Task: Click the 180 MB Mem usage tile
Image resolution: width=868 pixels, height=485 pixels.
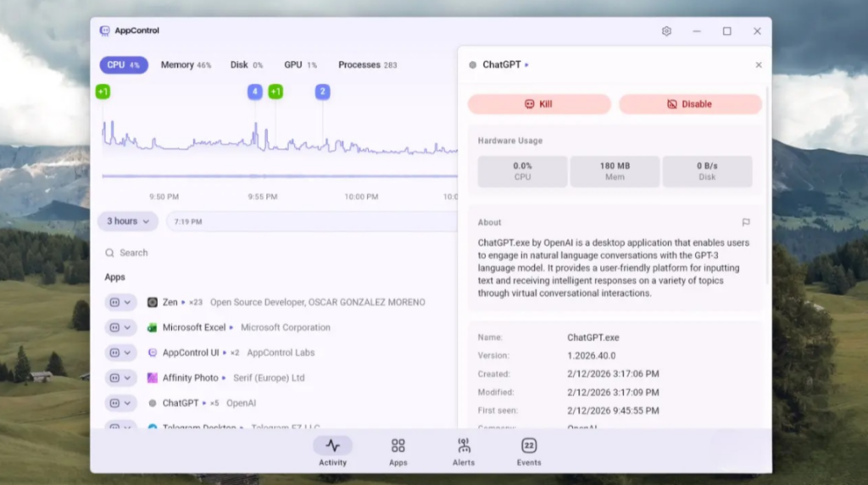Action: pos(615,171)
